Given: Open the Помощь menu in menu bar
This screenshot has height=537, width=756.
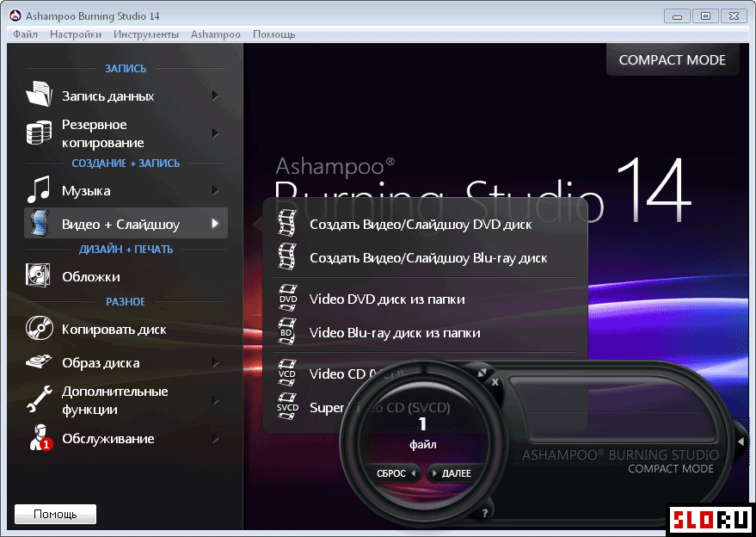Looking at the screenshot, I should tap(274, 34).
